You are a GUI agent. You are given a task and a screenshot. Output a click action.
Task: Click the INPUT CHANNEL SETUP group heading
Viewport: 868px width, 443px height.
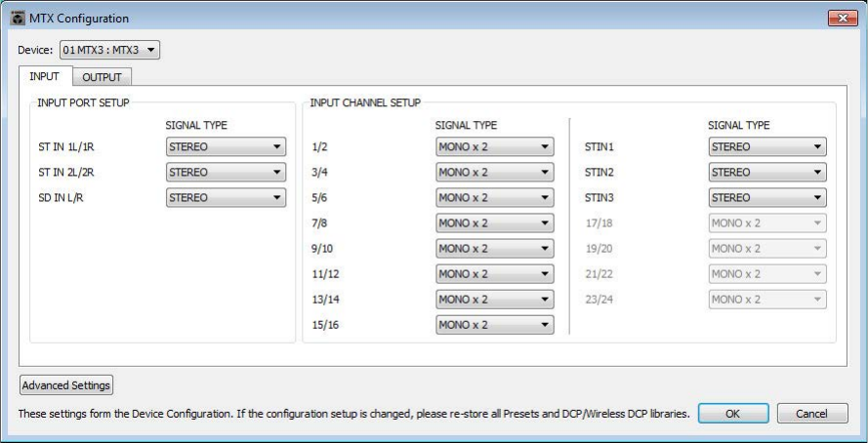pos(365,102)
